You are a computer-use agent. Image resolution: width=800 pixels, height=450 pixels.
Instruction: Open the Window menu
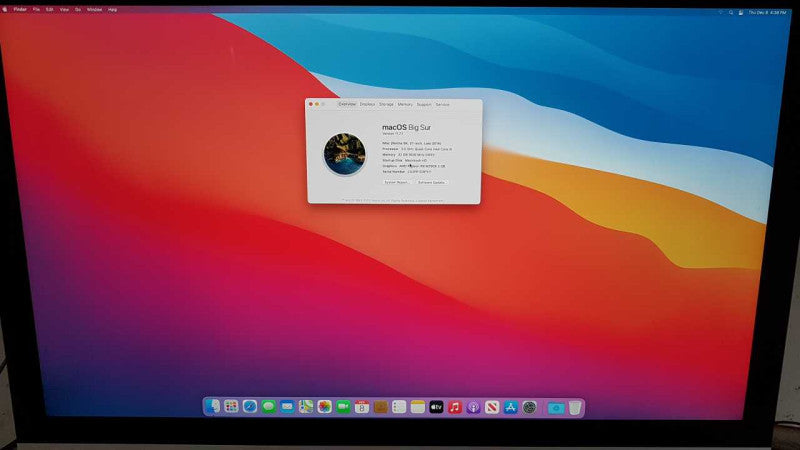94,9
